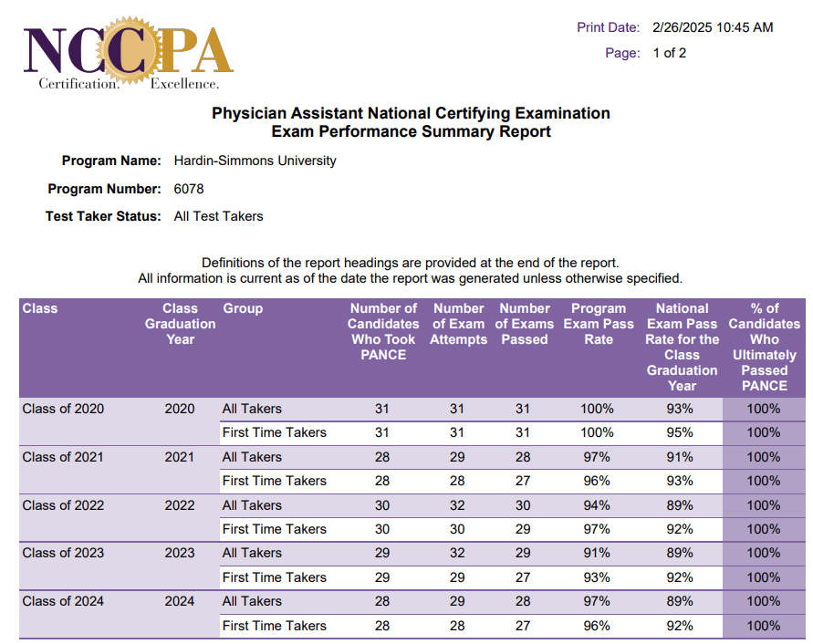Click the "Class of 2024" row label
This screenshot has height=644, width=813.
[x=63, y=601]
